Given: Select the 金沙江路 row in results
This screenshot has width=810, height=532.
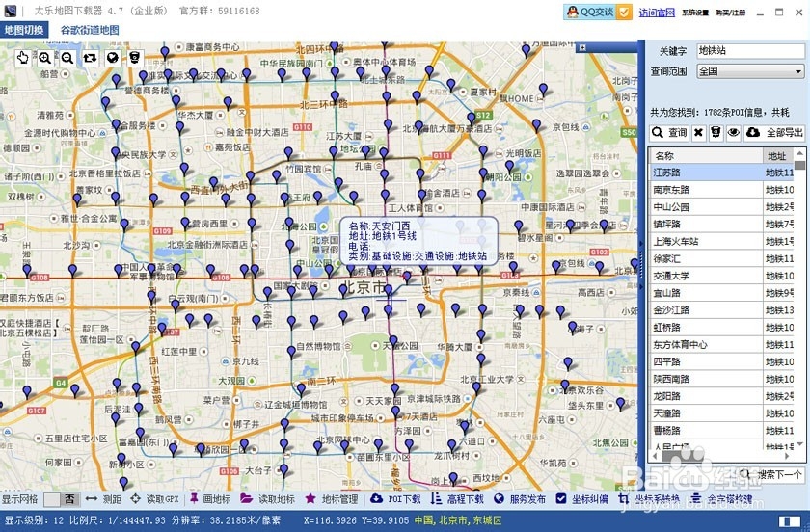Looking at the screenshot, I should tap(721, 310).
